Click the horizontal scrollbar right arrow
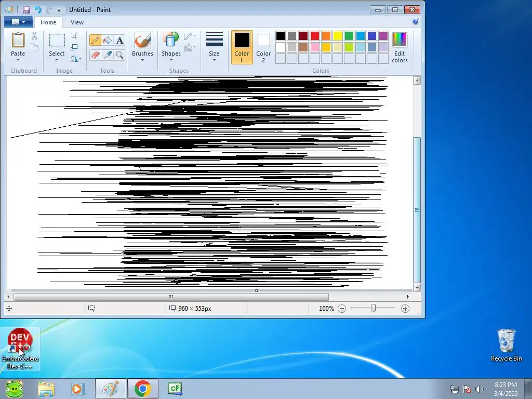This screenshot has height=399, width=532. point(408,297)
